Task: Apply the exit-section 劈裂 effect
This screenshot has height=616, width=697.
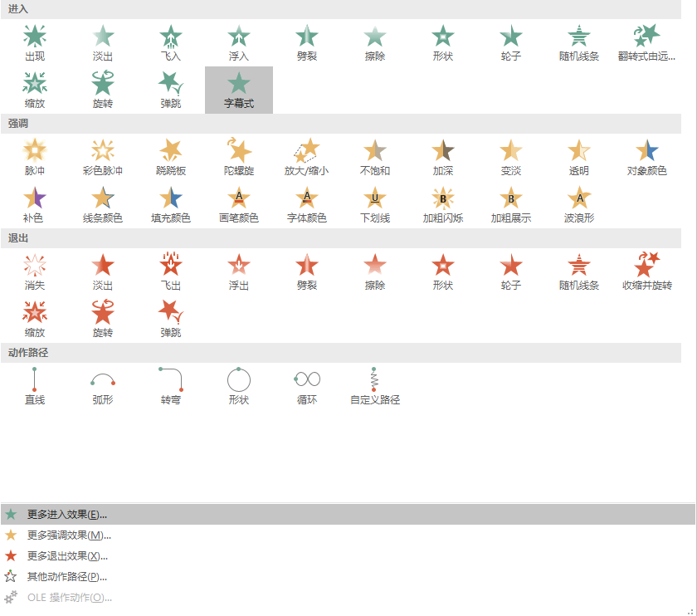Action: click(307, 272)
